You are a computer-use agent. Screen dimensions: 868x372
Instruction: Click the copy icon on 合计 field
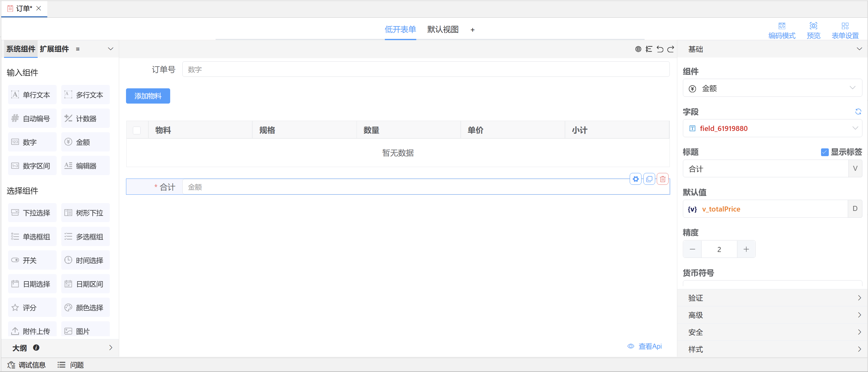point(649,179)
